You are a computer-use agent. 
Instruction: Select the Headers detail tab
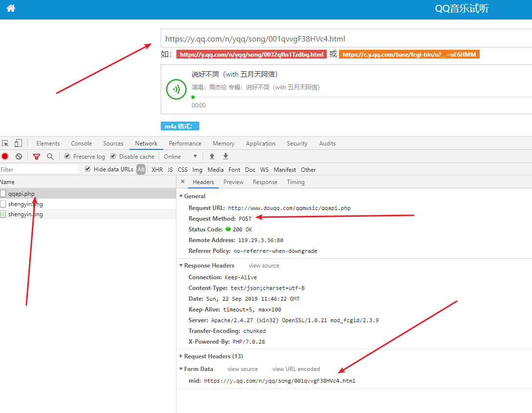click(x=203, y=182)
